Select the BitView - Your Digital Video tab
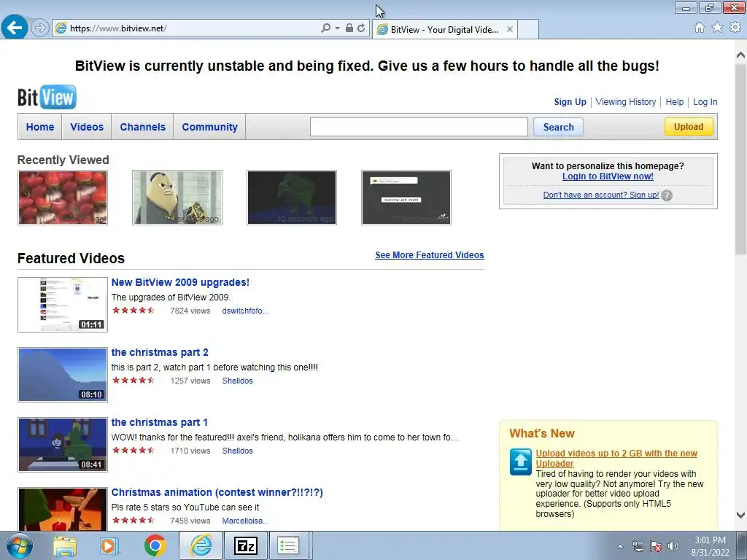The image size is (747, 560). point(444,29)
